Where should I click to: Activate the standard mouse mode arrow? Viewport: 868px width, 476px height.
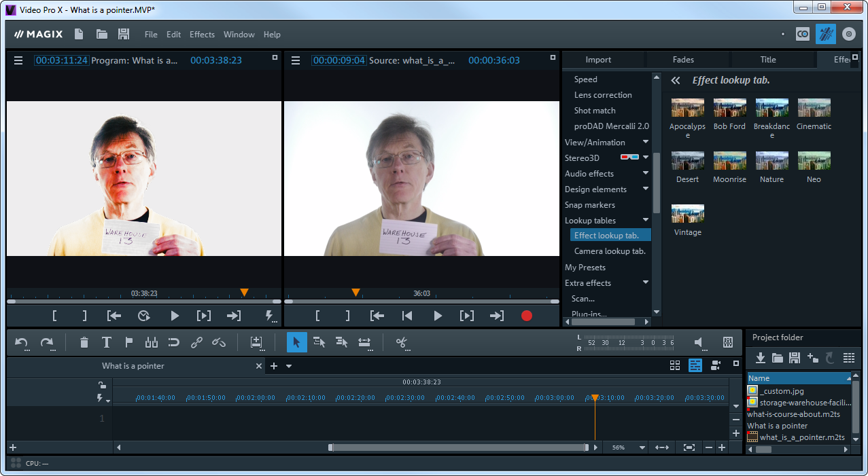[x=296, y=342]
